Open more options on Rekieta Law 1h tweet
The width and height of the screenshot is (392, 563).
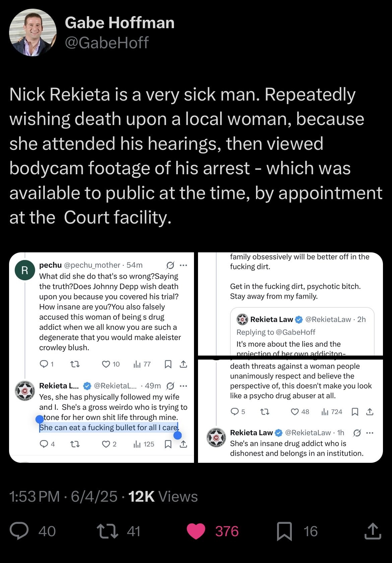[x=370, y=433]
